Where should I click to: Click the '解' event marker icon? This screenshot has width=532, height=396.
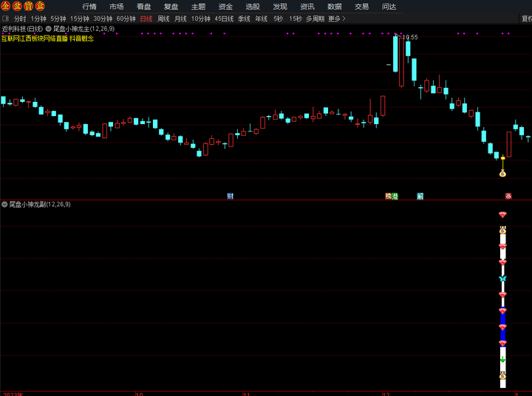420,196
